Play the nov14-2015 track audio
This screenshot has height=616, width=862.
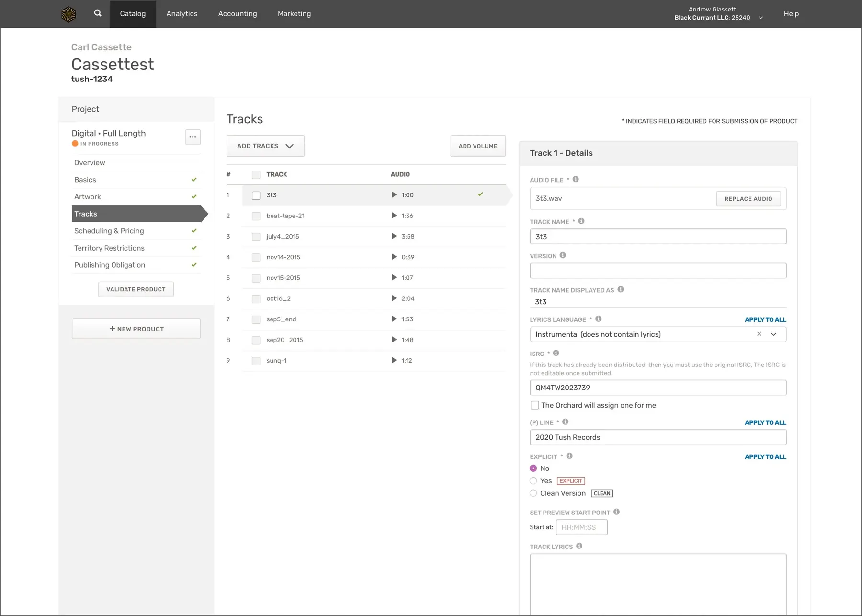tap(394, 257)
